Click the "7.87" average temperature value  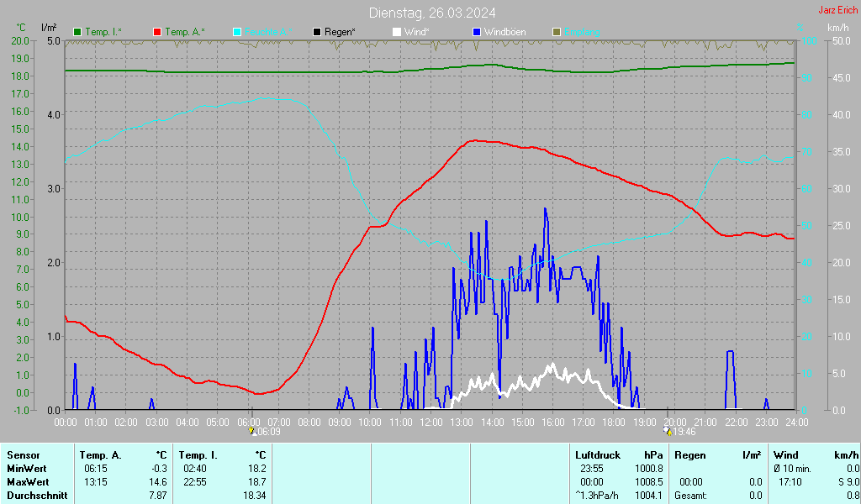click(x=158, y=496)
